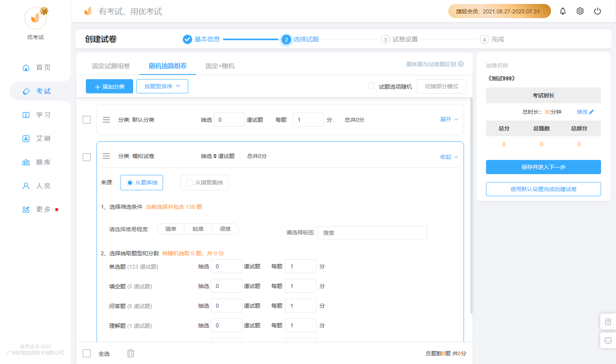This screenshot has width=616, height=364.
Task: Click the 优考试 logo avatar
Action: (x=35, y=18)
